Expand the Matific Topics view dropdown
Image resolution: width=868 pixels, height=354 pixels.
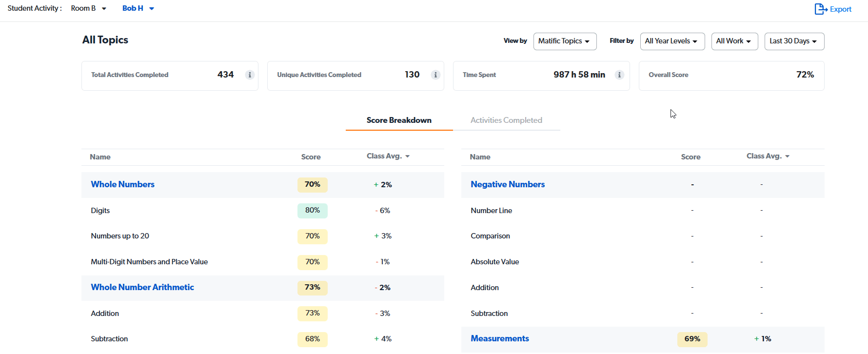click(565, 41)
